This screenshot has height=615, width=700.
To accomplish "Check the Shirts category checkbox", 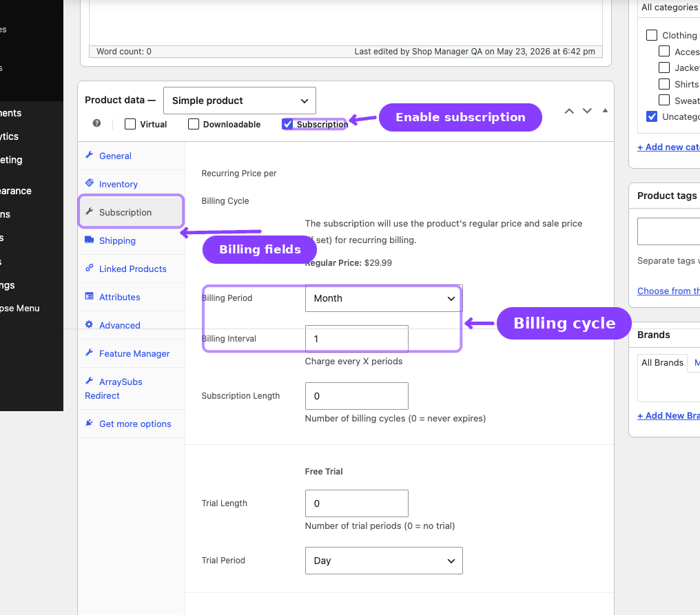I will click(664, 84).
